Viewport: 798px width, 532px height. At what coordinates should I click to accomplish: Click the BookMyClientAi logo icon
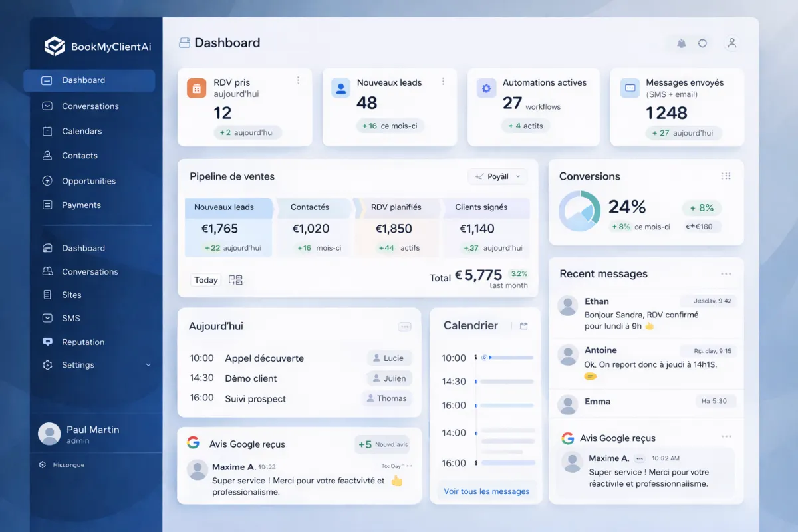point(54,46)
